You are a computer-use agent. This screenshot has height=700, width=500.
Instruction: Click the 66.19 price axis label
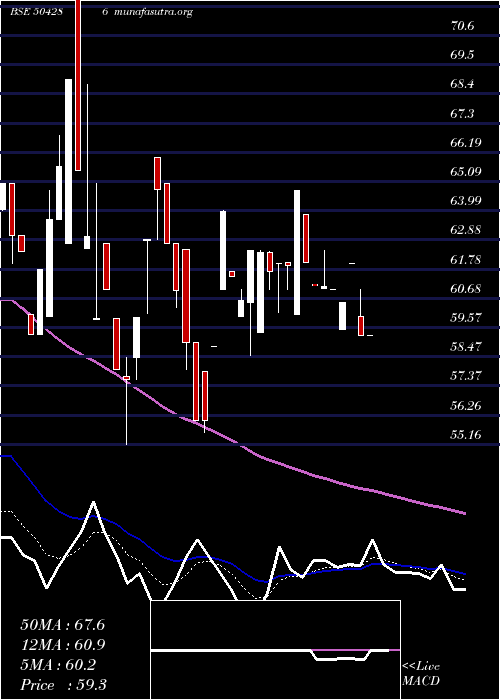tap(466, 143)
